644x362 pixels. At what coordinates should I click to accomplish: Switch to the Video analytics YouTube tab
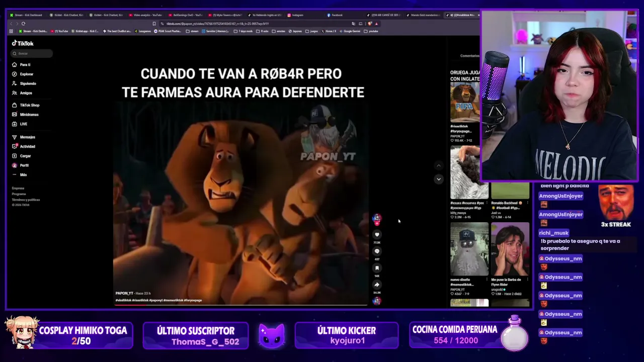[146, 15]
